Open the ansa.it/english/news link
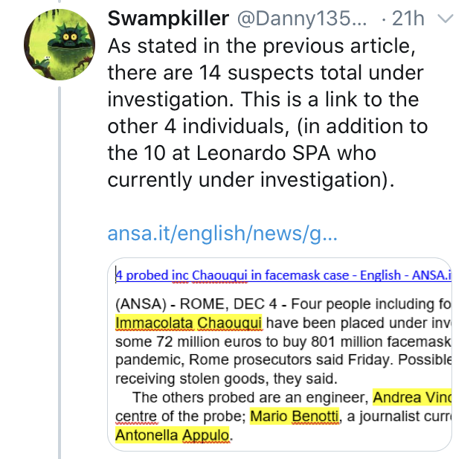 [222, 234]
